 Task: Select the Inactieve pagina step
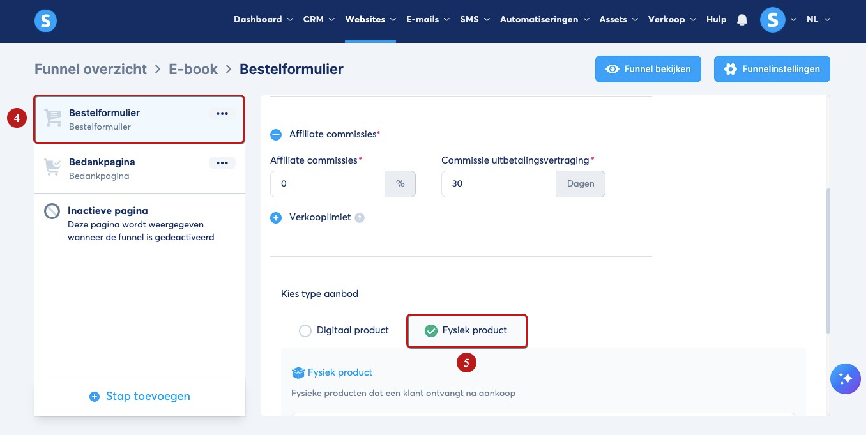139,224
